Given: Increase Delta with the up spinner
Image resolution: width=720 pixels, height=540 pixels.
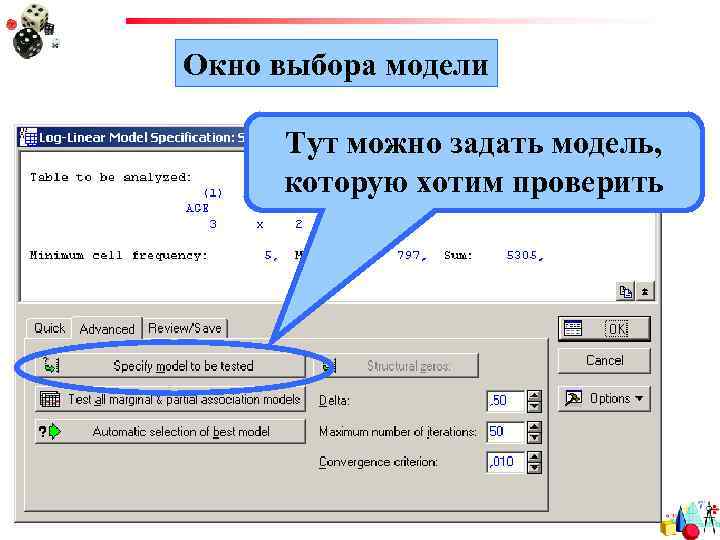Looking at the screenshot, I should [x=534, y=396].
